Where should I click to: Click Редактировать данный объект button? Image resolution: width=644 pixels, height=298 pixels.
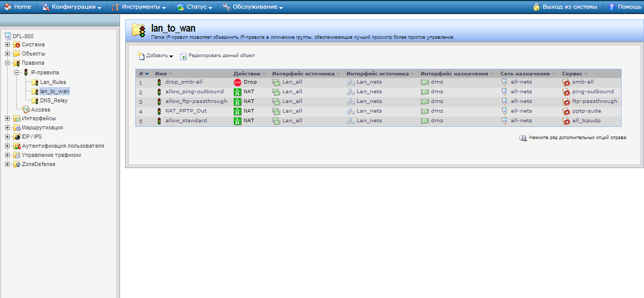217,56
